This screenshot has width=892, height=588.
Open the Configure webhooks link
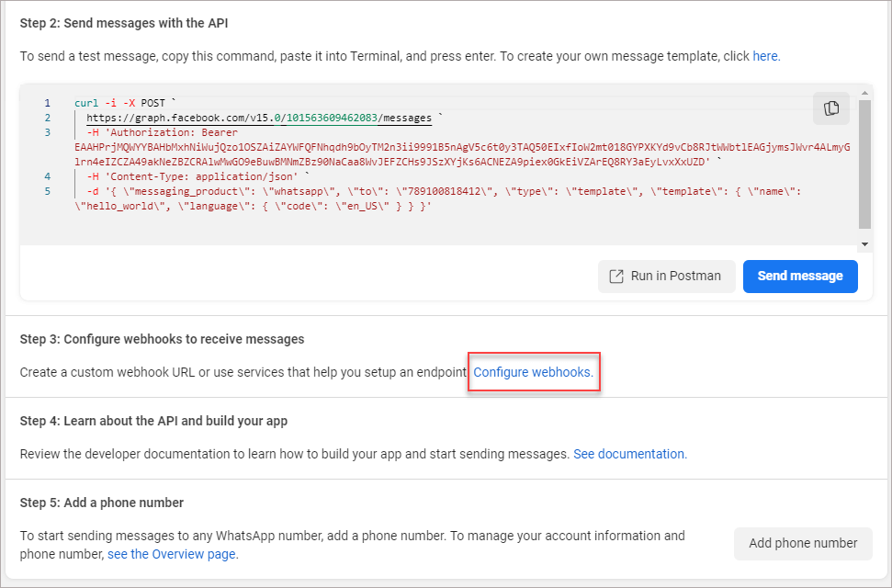(533, 372)
